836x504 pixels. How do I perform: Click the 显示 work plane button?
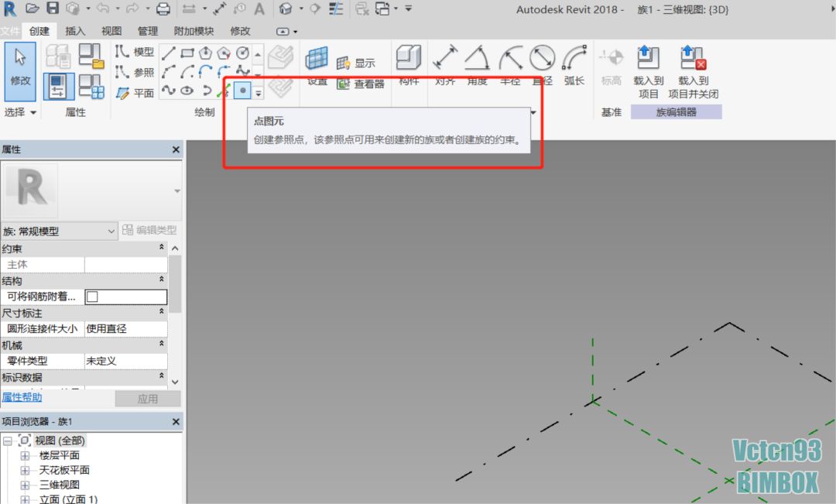[x=356, y=63]
